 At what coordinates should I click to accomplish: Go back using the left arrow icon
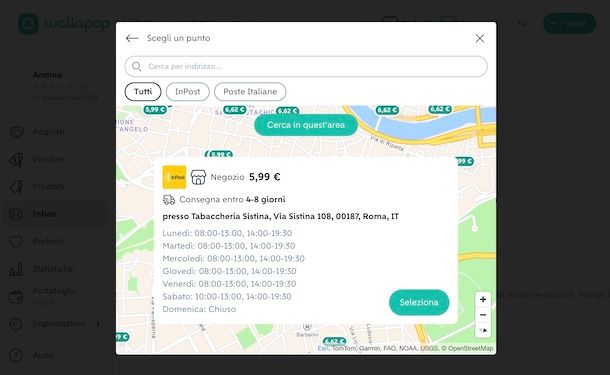coord(132,38)
